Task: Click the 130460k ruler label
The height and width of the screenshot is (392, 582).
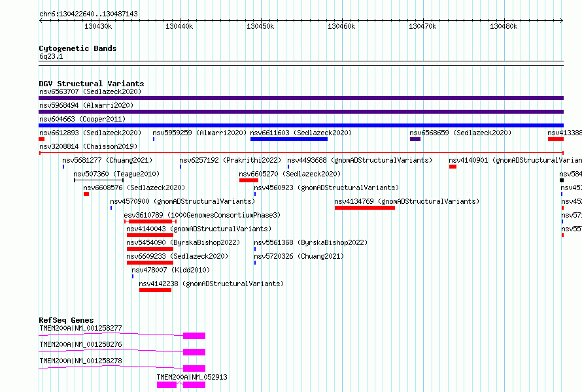Action: (x=341, y=26)
